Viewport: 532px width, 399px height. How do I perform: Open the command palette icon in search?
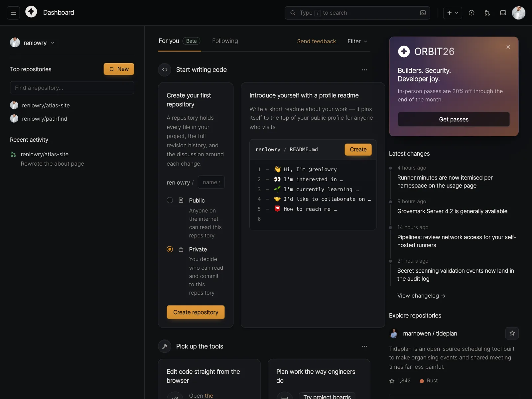click(x=423, y=13)
